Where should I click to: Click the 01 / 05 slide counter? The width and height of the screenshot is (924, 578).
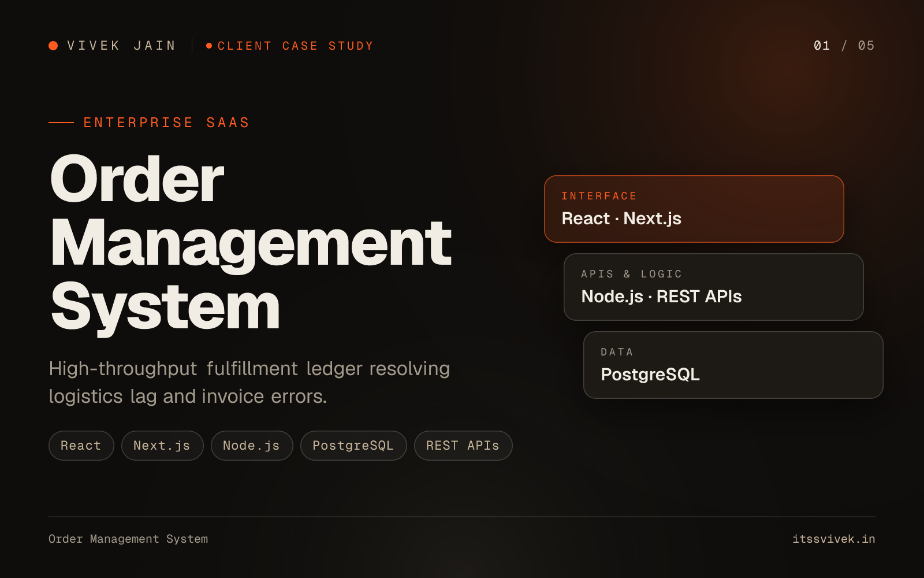click(844, 46)
